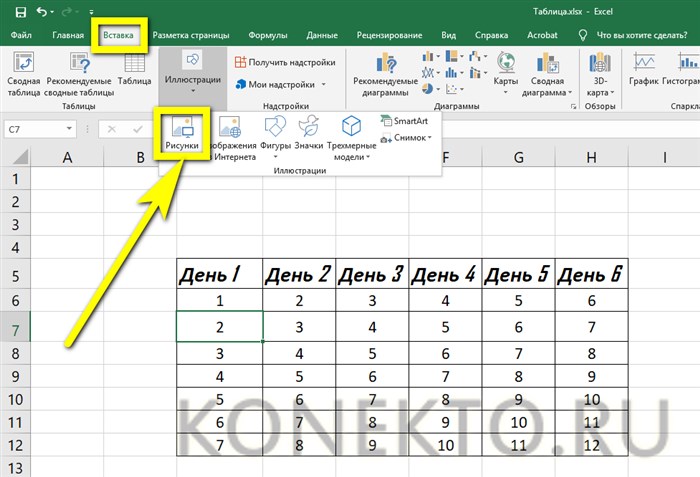The height and width of the screenshot is (477, 700).
Task: Open the 3D-карта button
Action: 600,74
